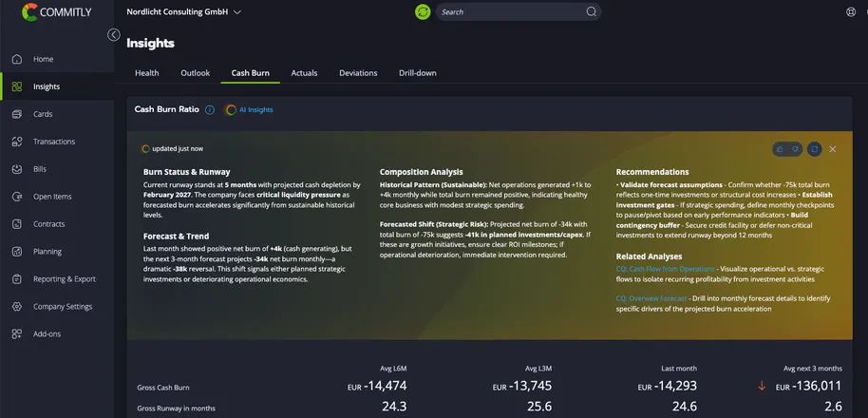
Task: Click the AI Insights swirl icon
Action: click(231, 109)
